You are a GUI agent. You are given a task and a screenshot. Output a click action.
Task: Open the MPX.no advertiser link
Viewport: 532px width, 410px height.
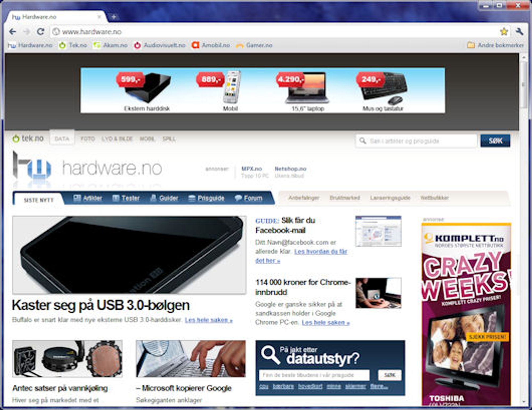tap(252, 169)
